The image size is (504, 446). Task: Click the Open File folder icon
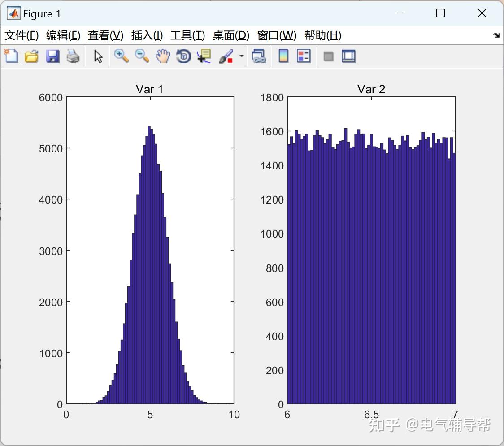[x=31, y=56]
